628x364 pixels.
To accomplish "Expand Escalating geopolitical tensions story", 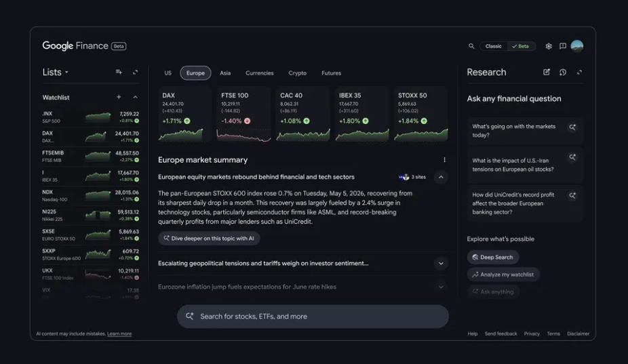I will [441, 264].
